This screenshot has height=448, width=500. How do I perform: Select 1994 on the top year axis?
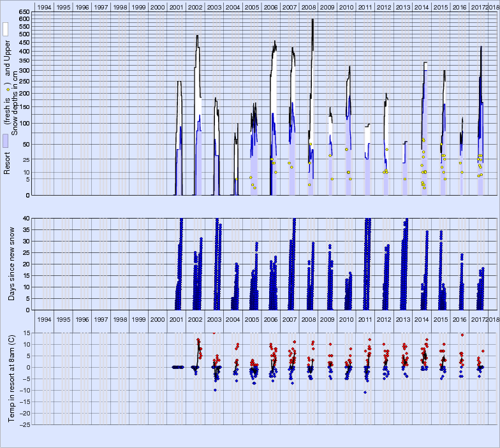coord(44,6)
